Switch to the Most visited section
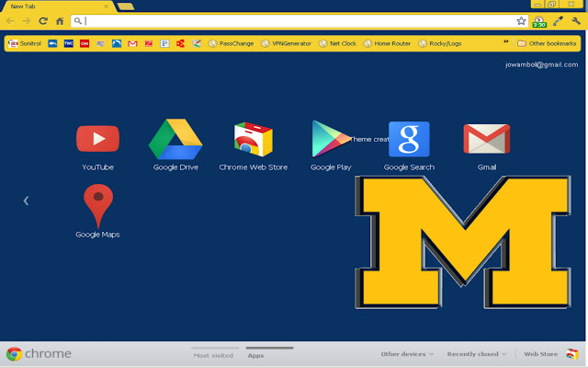 [x=213, y=355]
